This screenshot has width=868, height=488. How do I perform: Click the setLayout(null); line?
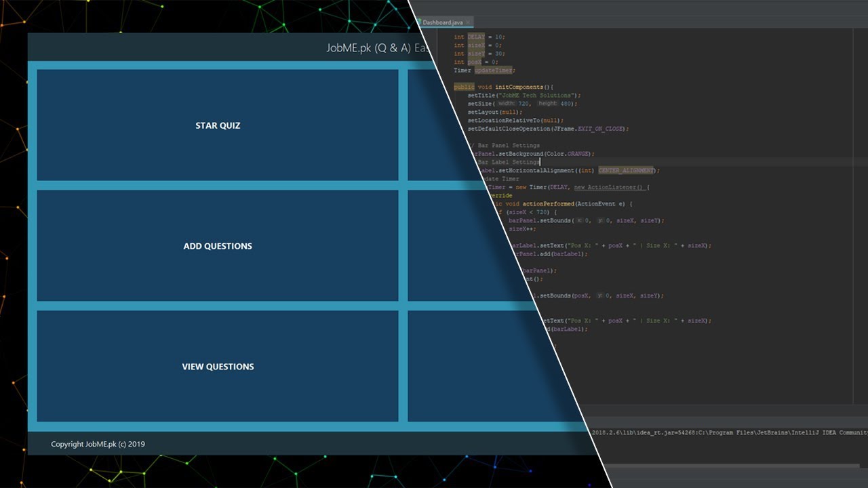click(495, 113)
